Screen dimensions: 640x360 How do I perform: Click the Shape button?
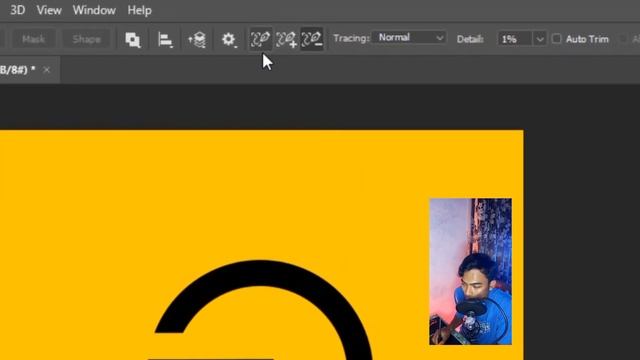[87, 39]
